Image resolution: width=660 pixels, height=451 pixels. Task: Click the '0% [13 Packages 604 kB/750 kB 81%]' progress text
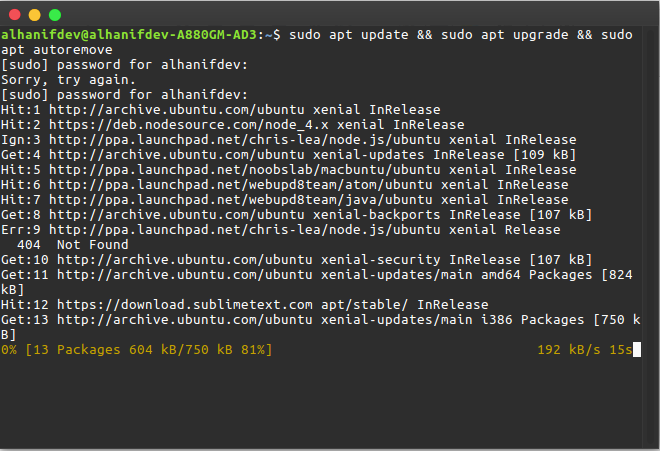[x=136, y=350]
